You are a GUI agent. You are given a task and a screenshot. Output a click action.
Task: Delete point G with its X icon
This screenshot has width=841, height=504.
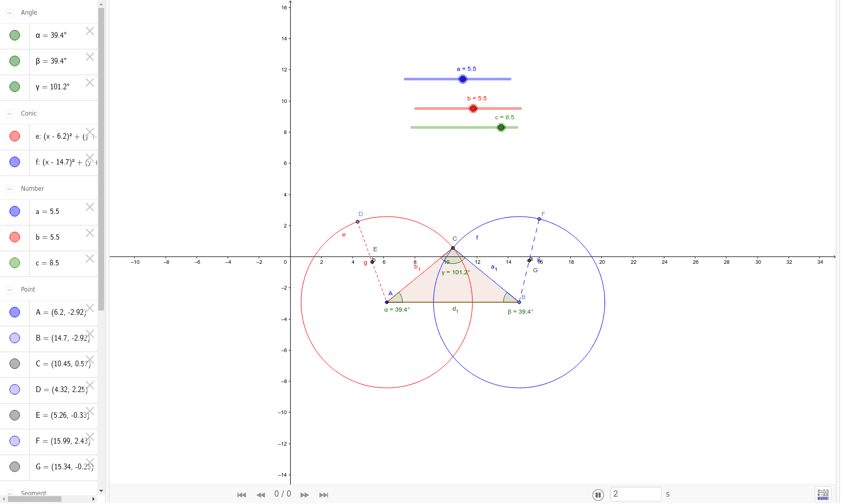coord(90,462)
